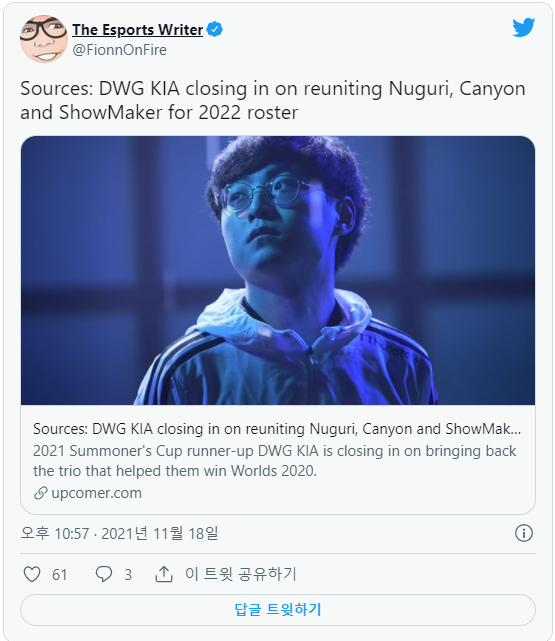Click the card description about Worlds 2020
Image resolution: width=555 pixels, height=641 pixels.
[x=275, y=461]
